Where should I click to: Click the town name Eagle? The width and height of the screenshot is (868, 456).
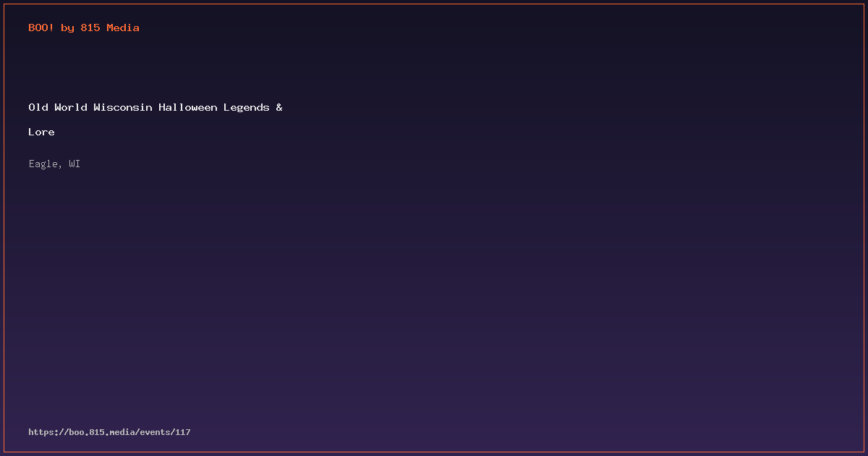[43, 164]
